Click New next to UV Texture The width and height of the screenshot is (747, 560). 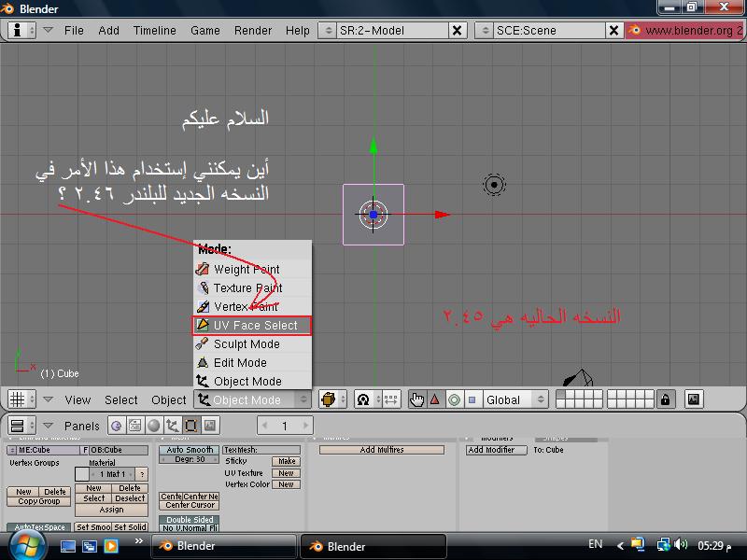286,473
